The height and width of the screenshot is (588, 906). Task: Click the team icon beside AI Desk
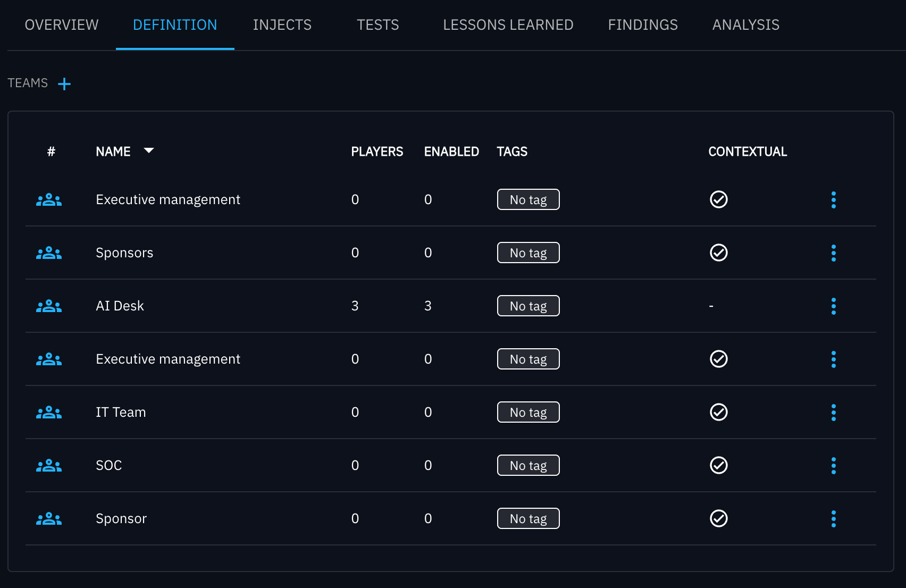pyautogui.click(x=49, y=306)
